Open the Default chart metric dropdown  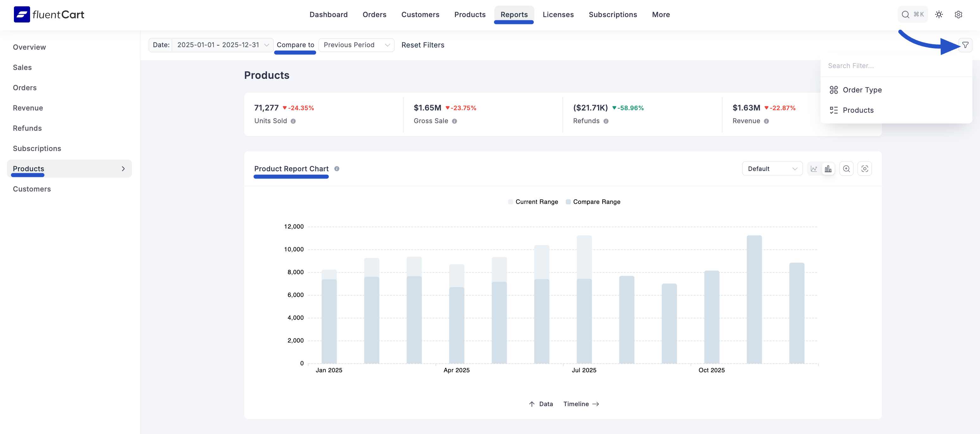pyautogui.click(x=772, y=168)
